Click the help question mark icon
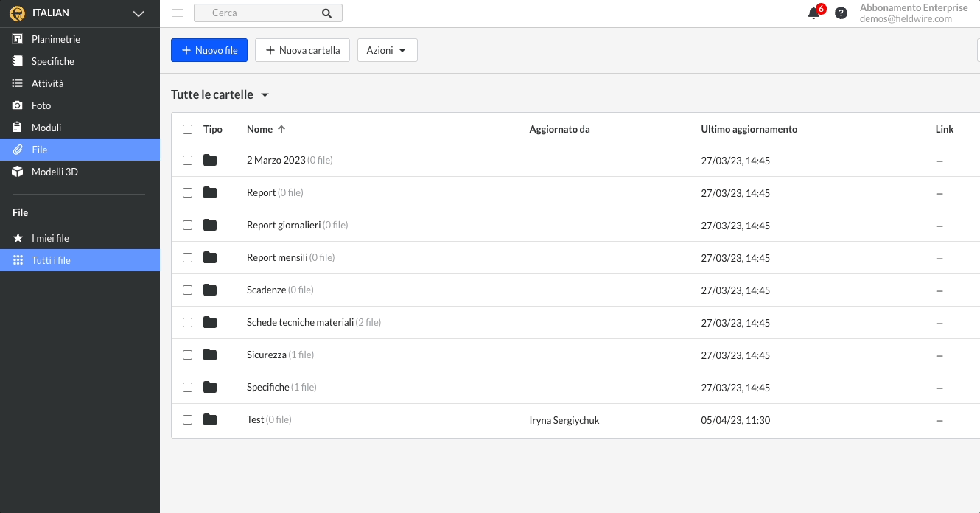The width and height of the screenshot is (980, 513). pos(841,13)
